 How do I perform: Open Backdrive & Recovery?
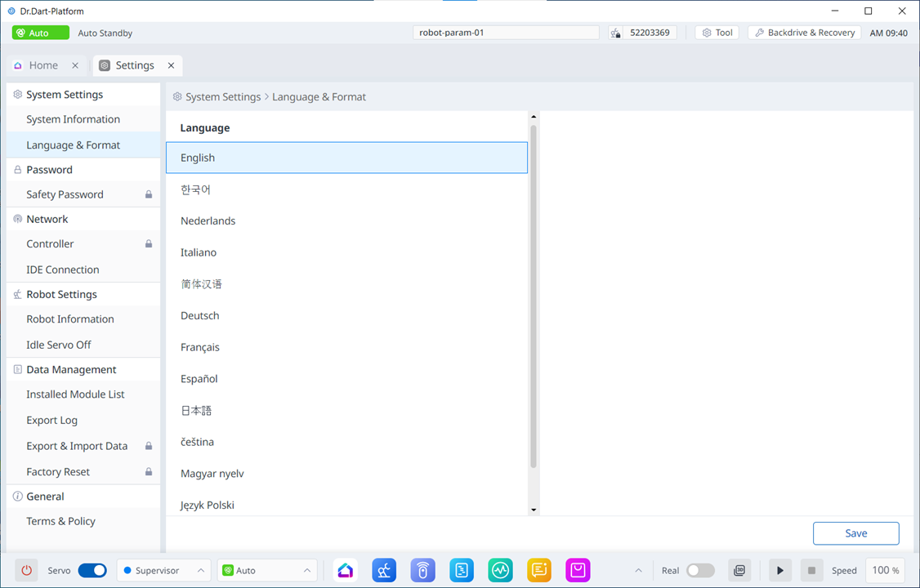[804, 32]
